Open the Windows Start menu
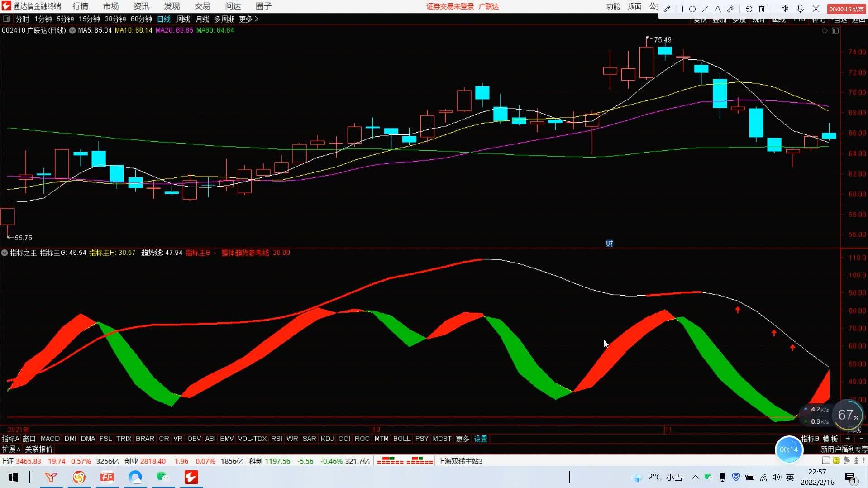 pos(13,477)
